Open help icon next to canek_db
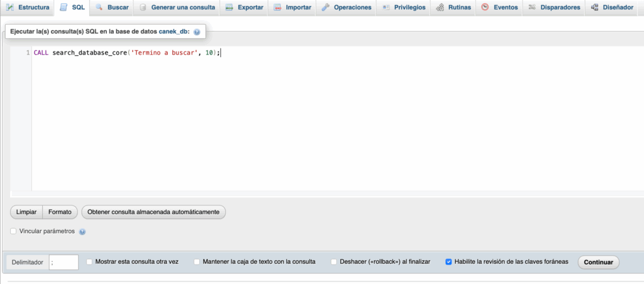 click(197, 32)
